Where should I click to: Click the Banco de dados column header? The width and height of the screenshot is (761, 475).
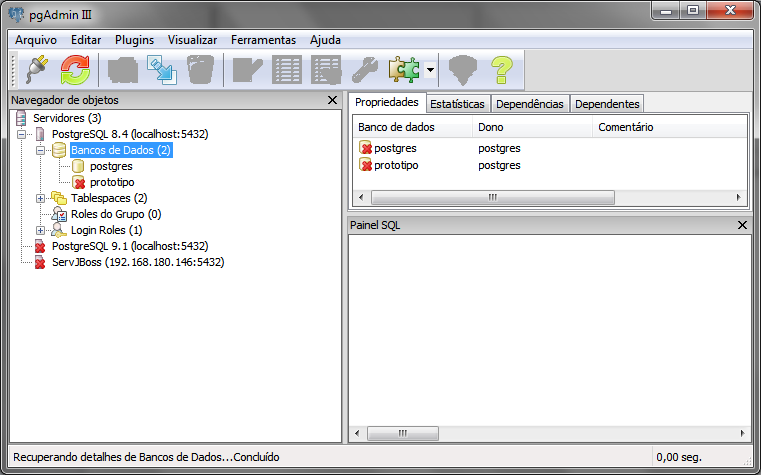(413, 127)
